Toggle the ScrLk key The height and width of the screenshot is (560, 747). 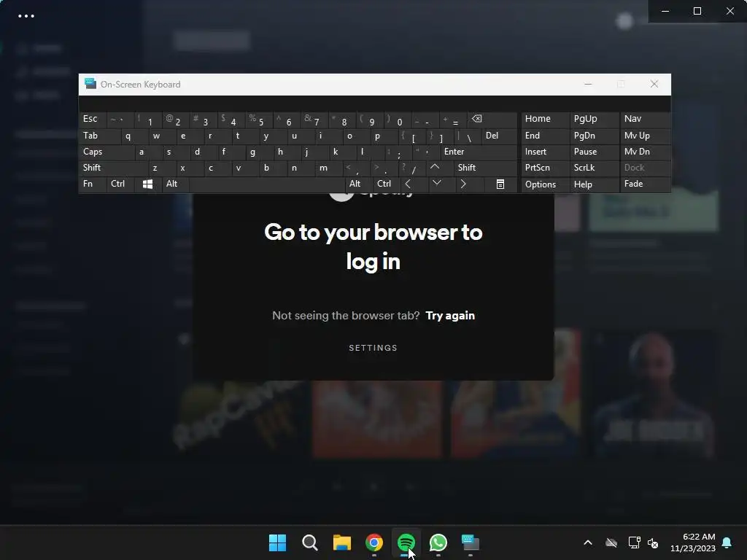(594, 168)
